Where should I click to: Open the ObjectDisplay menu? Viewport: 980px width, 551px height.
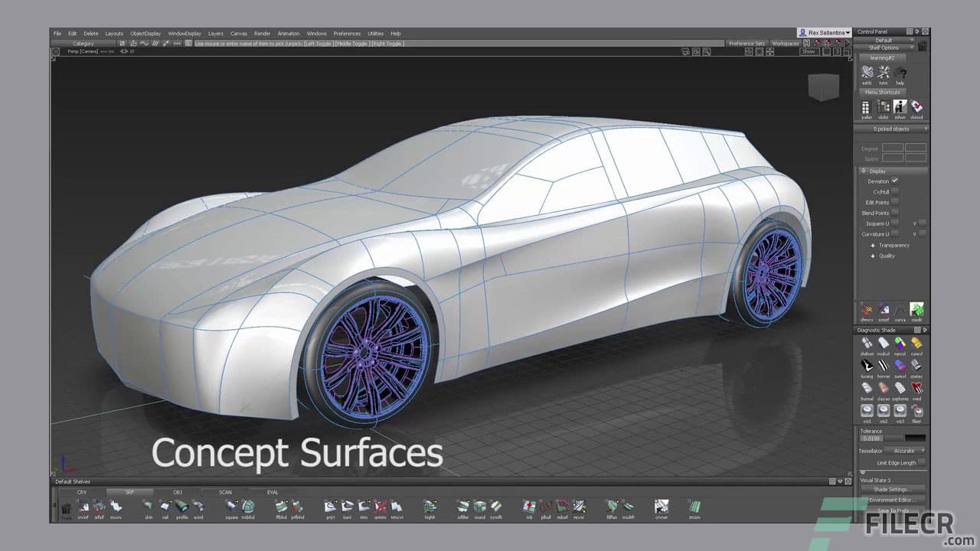(x=145, y=33)
